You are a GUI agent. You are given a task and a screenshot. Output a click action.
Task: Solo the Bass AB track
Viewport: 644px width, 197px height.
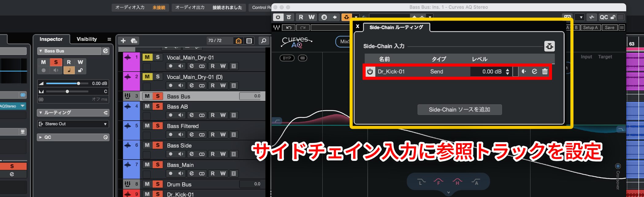tap(158, 106)
